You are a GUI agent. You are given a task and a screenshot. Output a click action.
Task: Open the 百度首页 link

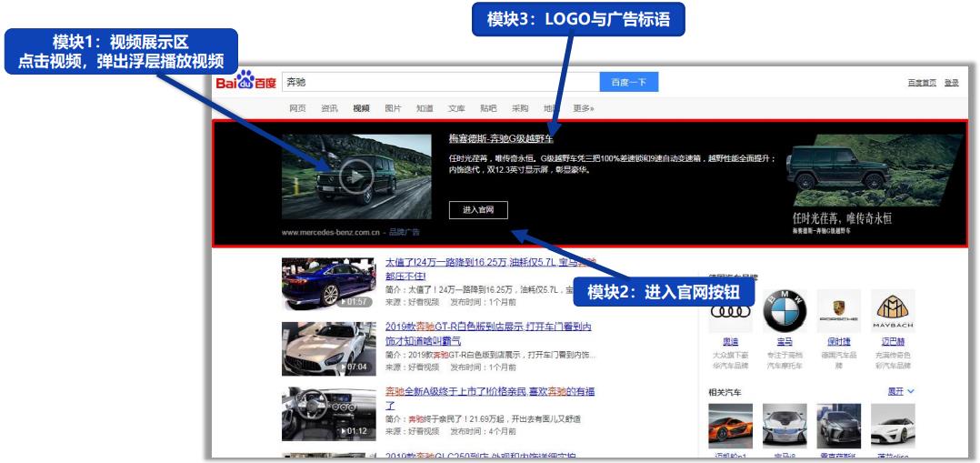pos(922,83)
